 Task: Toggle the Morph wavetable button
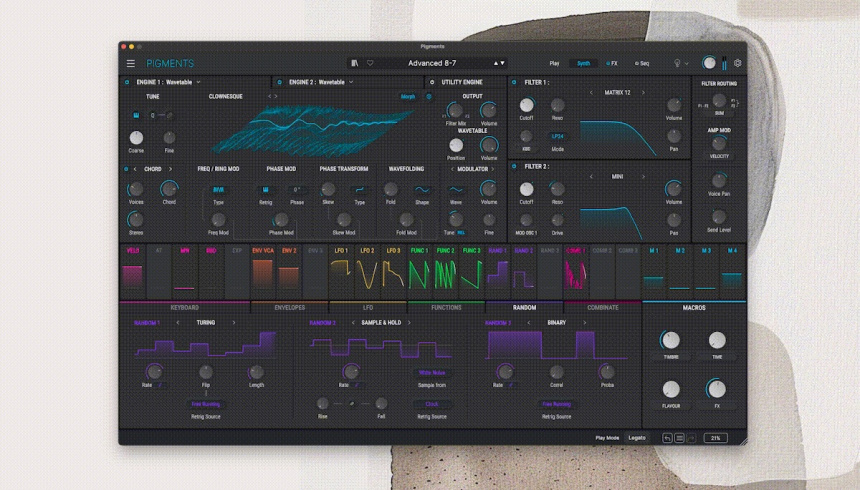408,97
